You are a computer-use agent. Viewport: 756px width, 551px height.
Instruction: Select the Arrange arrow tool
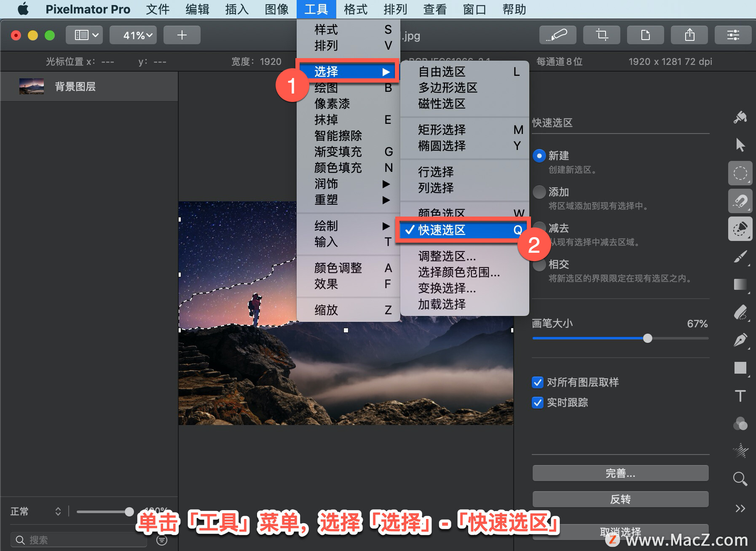coord(740,144)
